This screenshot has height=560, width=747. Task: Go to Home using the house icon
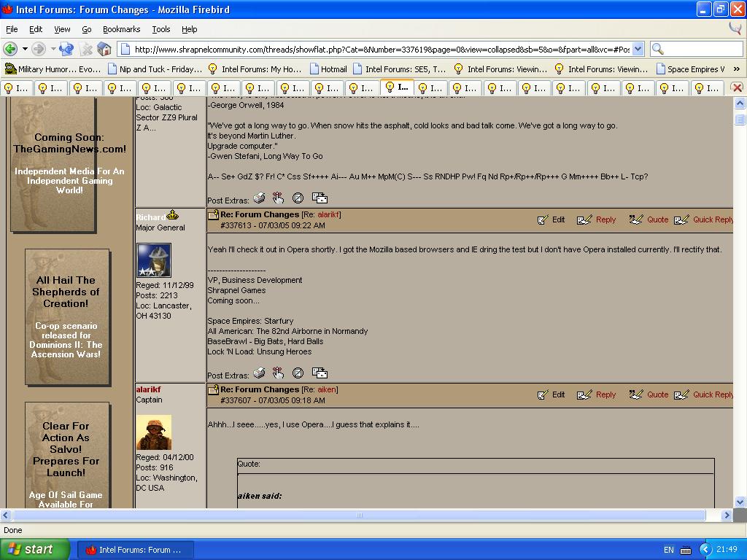pos(104,49)
